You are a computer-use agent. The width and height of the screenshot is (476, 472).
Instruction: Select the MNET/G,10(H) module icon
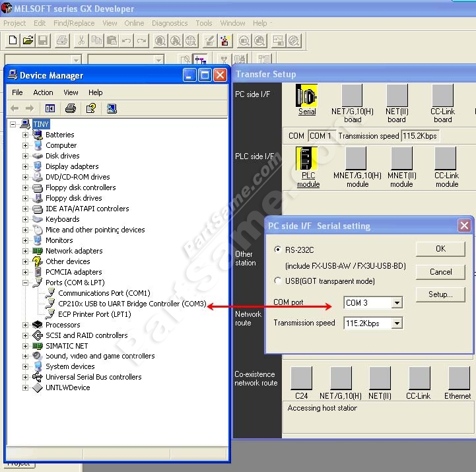[x=356, y=158]
